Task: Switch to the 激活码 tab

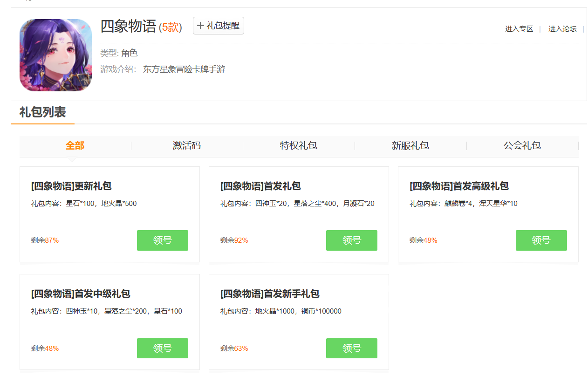Action: coord(187,145)
